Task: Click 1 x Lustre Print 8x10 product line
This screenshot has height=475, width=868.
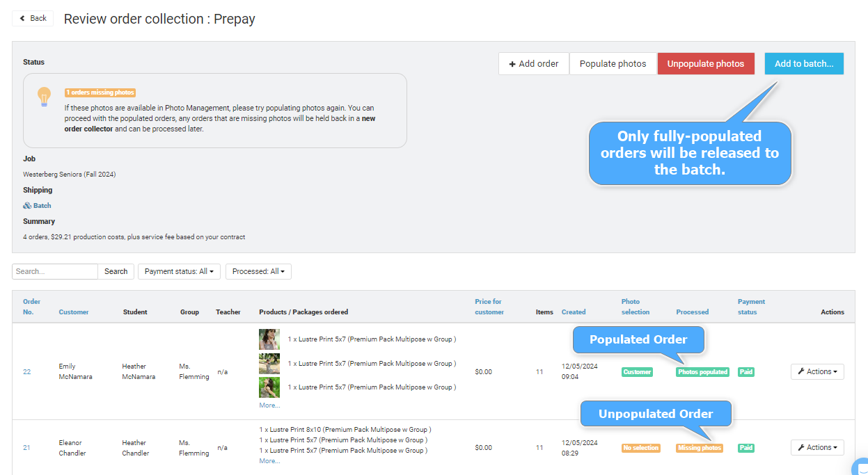Action: click(x=345, y=430)
